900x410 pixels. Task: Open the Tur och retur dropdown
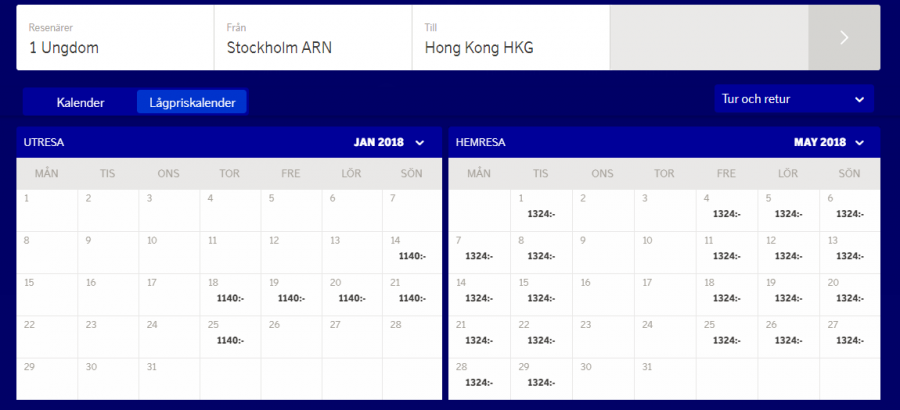793,99
